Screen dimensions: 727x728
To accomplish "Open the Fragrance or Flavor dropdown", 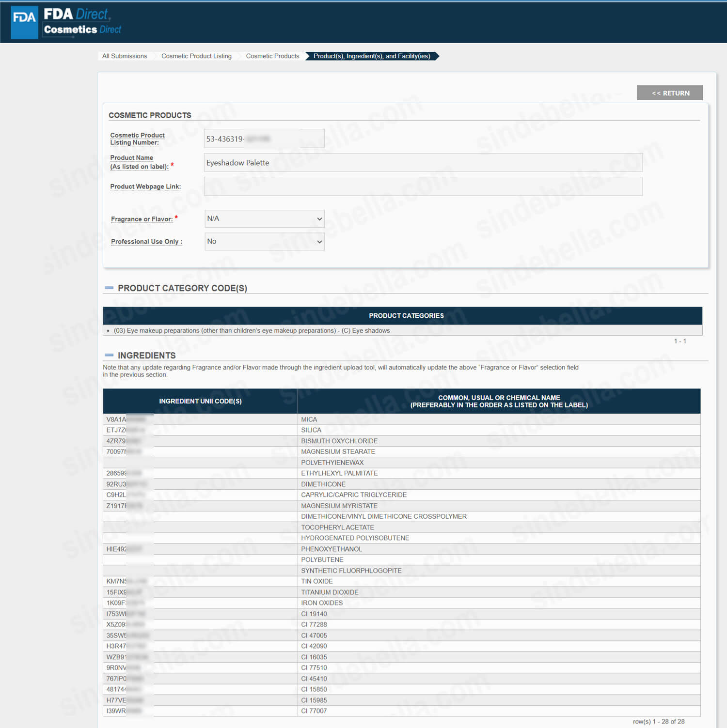I will (264, 219).
